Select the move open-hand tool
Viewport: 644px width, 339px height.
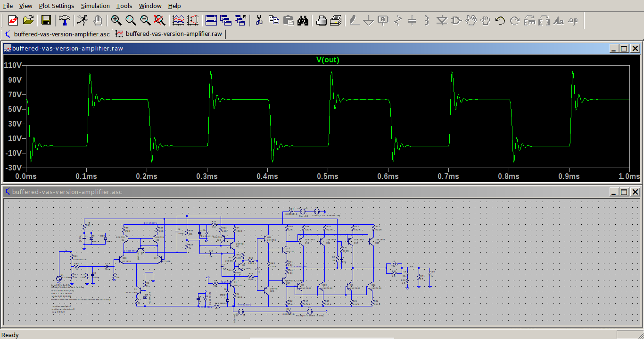(471, 20)
